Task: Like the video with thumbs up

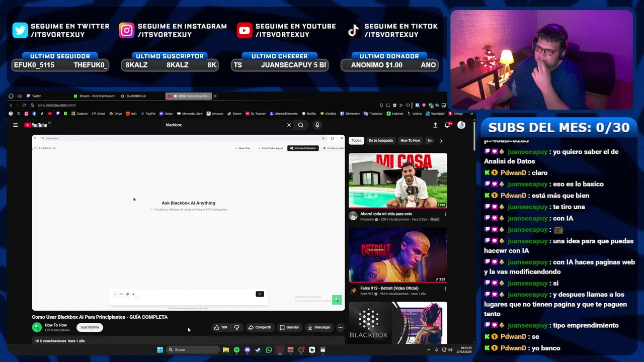Action: pyautogui.click(x=220, y=327)
